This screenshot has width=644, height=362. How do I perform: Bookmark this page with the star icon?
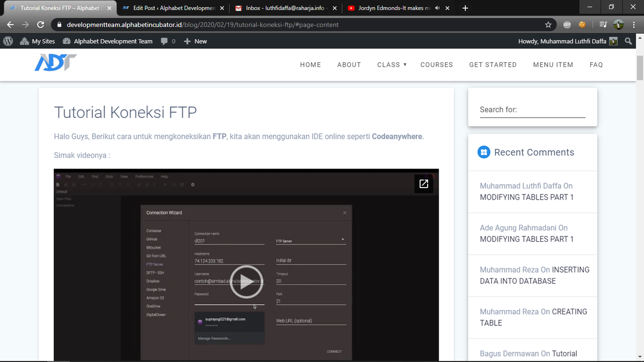tap(548, 25)
